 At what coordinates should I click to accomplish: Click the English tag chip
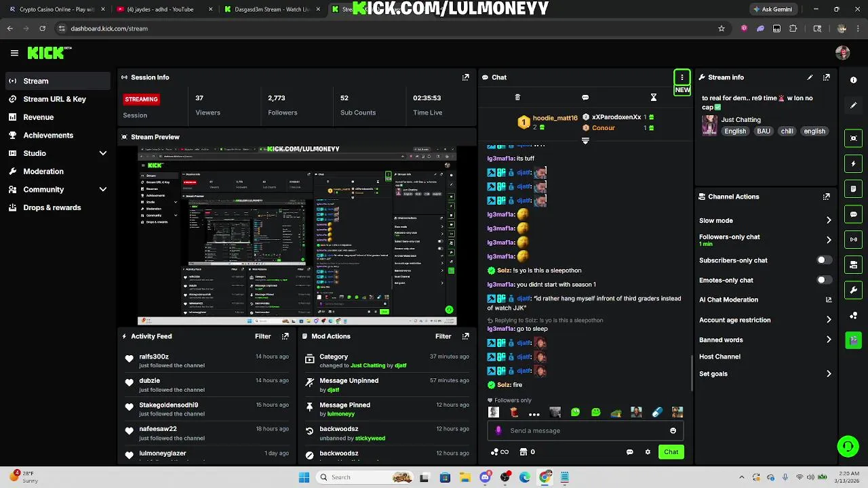point(734,131)
